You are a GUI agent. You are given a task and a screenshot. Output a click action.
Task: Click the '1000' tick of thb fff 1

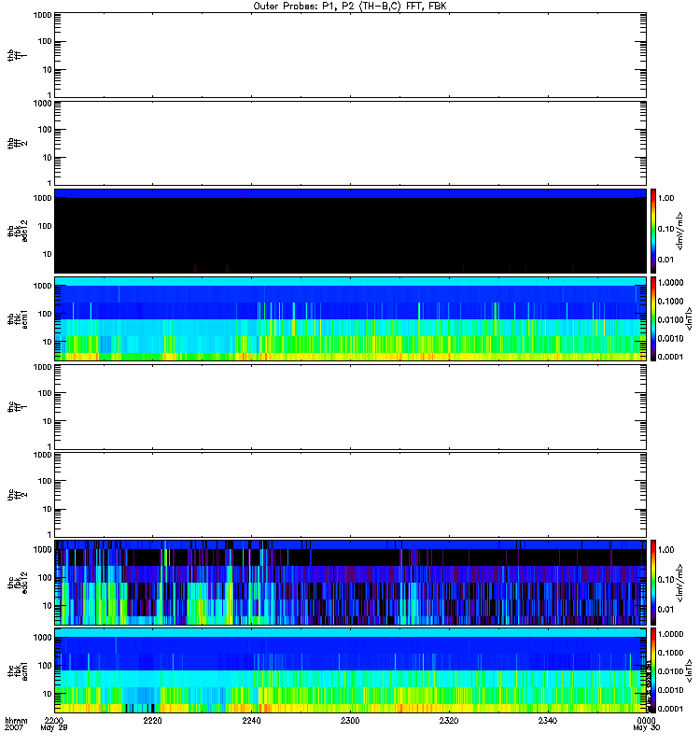pos(42,15)
